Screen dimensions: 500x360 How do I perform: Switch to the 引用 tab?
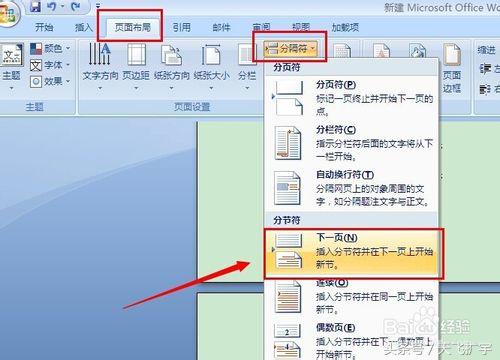(182, 27)
